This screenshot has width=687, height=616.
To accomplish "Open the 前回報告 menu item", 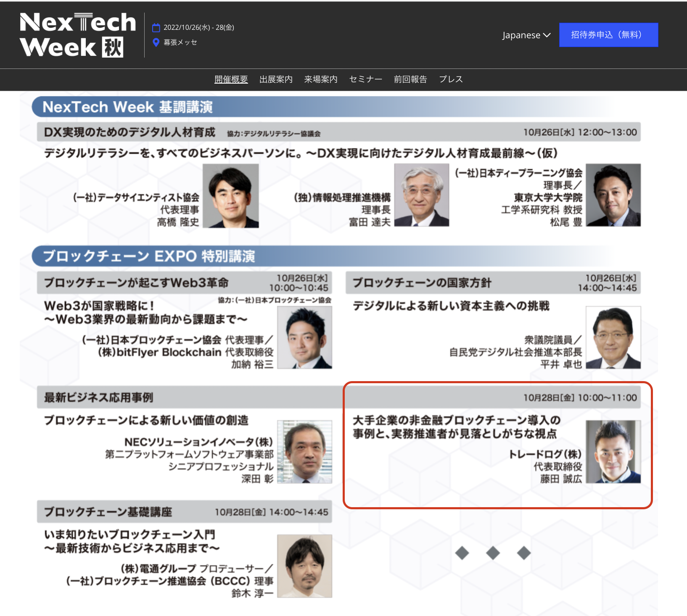I will click(410, 79).
